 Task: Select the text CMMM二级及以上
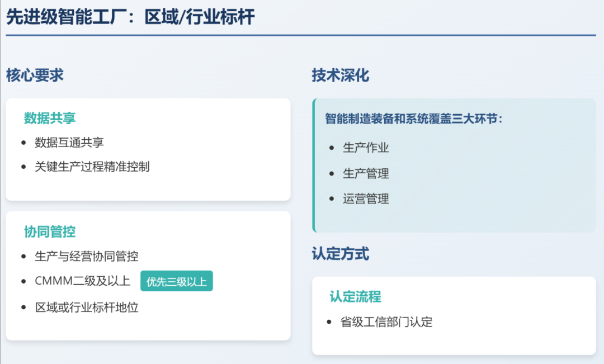point(82,281)
